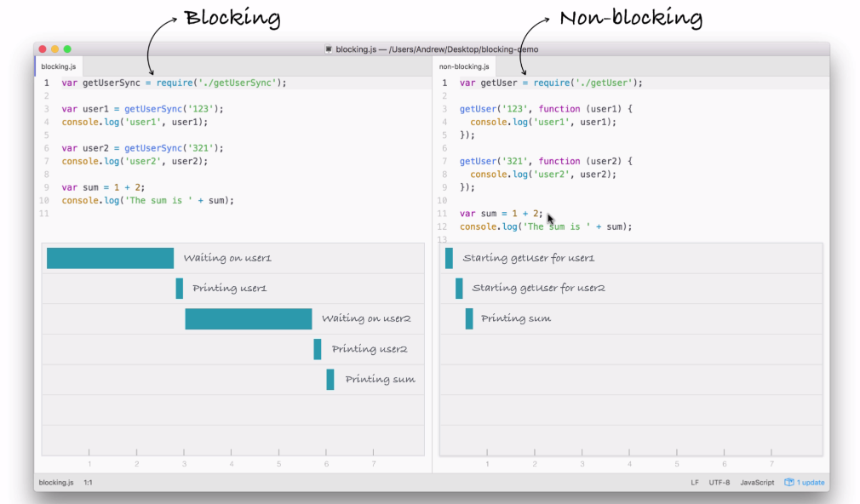860x504 pixels.
Task: Click the long bar beside 'Waiting on user1'
Action: pyautogui.click(x=110, y=258)
